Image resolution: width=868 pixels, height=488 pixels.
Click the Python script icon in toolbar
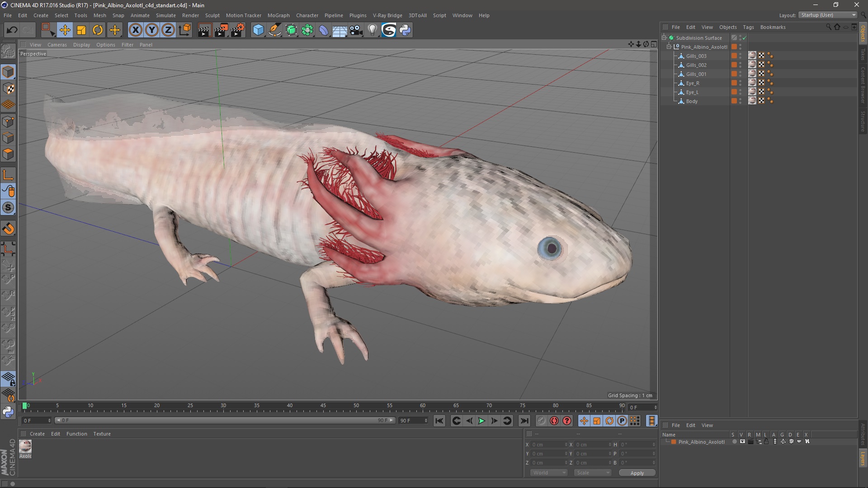[x=406, y=30]
